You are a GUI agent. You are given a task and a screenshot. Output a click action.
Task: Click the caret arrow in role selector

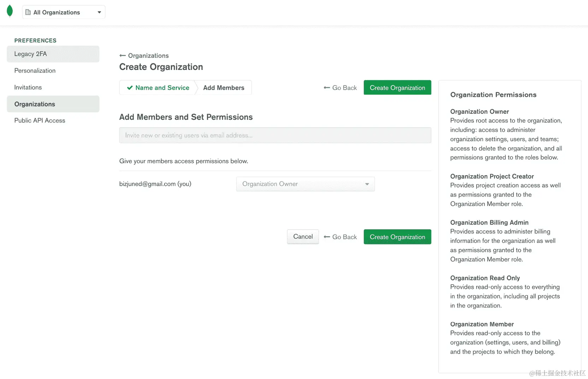point(367,184)
